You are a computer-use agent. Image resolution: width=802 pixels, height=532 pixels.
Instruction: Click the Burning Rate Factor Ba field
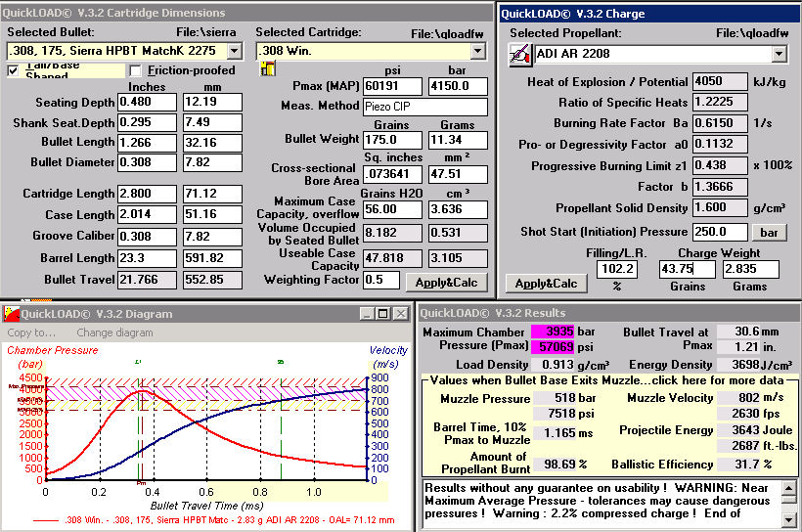(720, 123)
